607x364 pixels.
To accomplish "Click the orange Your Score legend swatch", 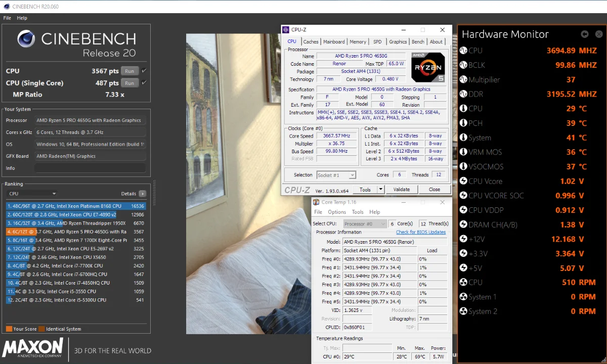I will point(9,329).
